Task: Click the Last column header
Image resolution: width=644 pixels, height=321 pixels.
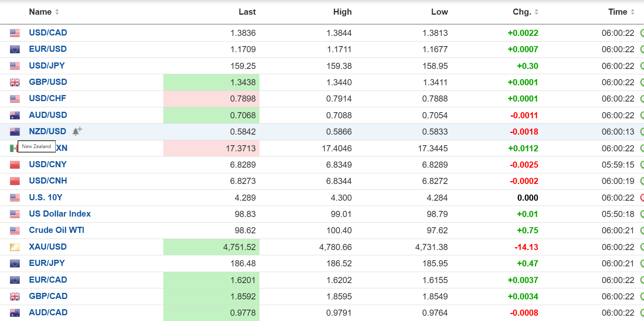Action: click(247, 12)
